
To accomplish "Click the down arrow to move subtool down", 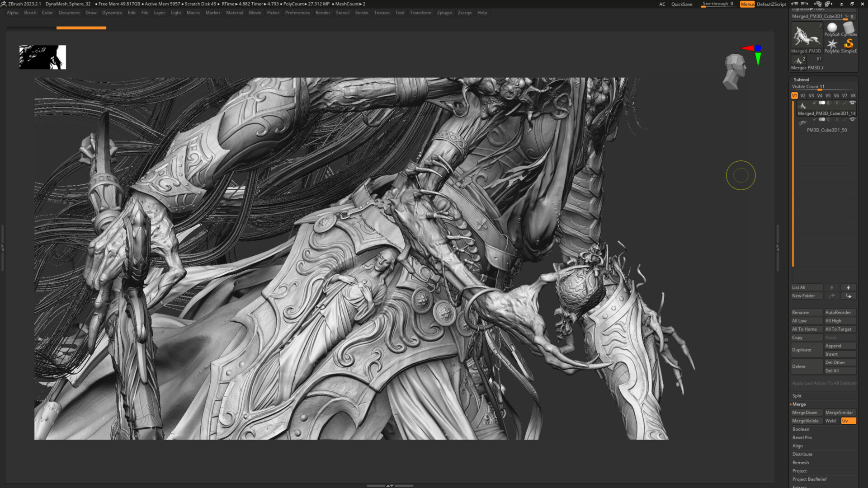I will pos(848,287).
